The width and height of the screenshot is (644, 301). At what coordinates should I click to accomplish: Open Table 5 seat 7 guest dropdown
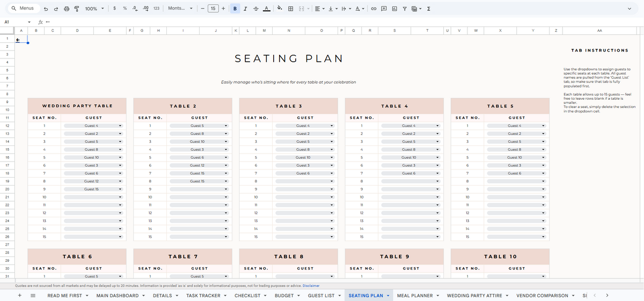tap(543, 173)
